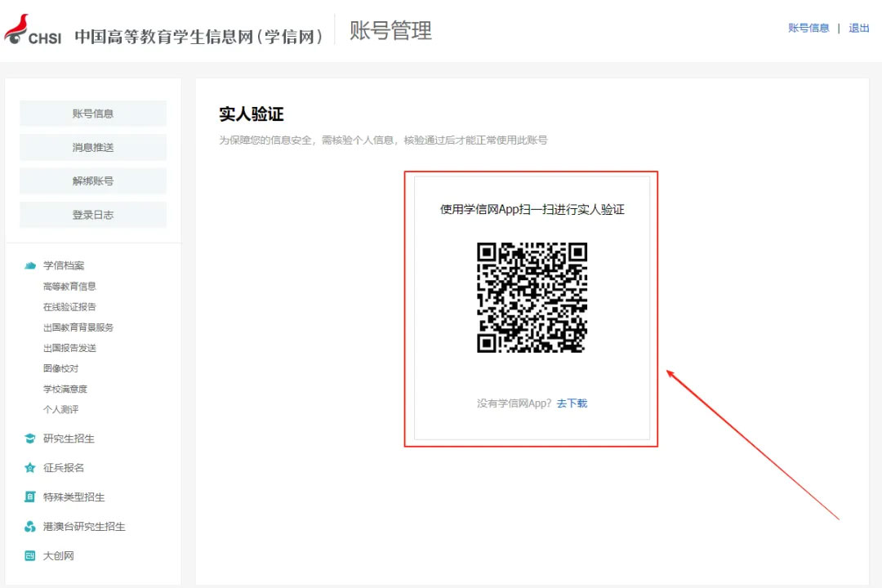Image resolution: width=882 pixels, height=588 pixels.
Task: Open 学校满意度 in the sidebar
Action: [65, 389]
